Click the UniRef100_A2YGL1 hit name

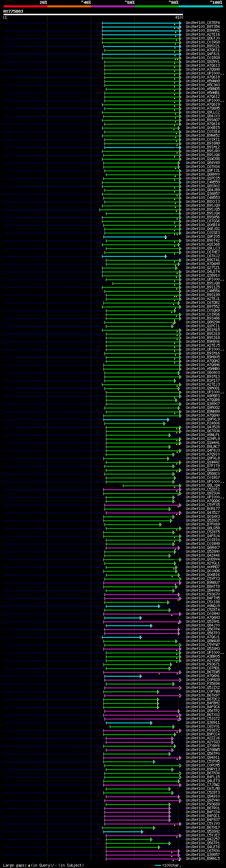pyautogui.click(x=203, y=563)
